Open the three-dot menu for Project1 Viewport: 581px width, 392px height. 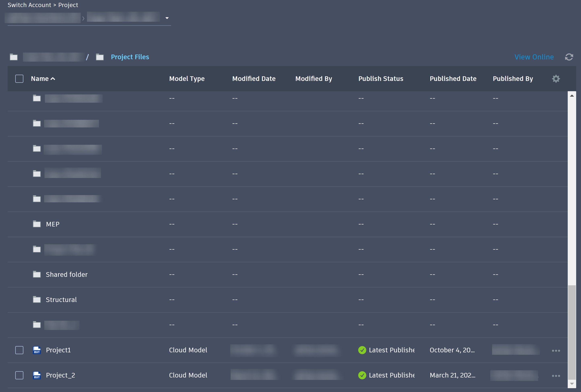point(556,351)
